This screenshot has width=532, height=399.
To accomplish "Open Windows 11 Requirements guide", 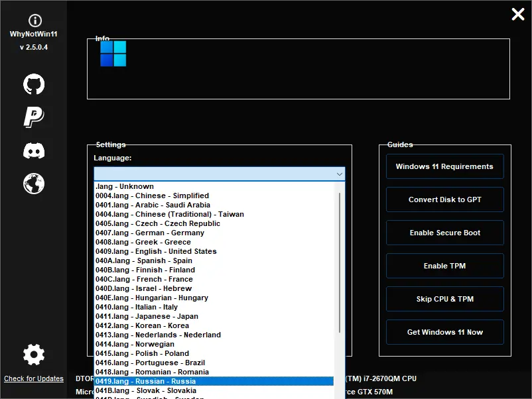I will 445,166.
